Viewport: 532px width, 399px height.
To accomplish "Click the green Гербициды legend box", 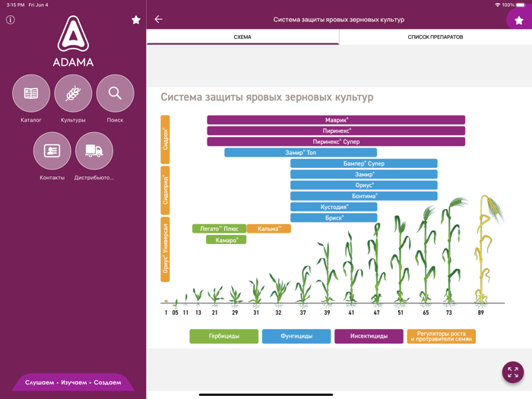I will coord(224,336).
